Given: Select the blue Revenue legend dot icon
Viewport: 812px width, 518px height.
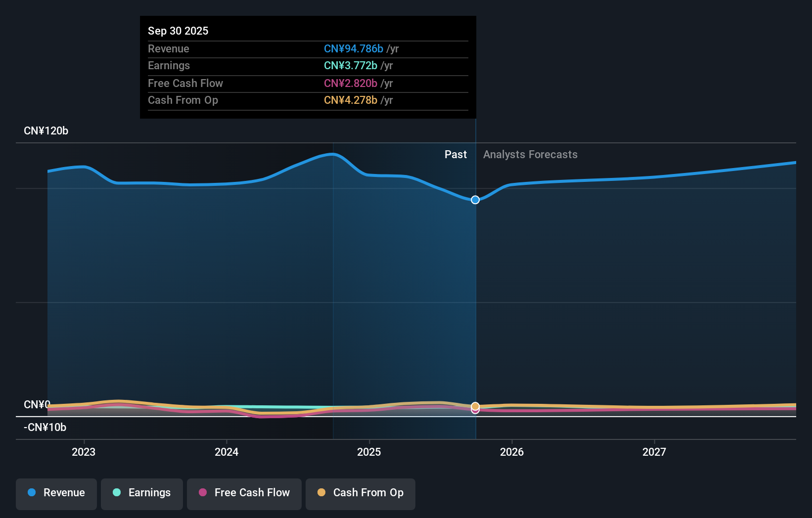Looking at the screenshot, I should click(31, 492).
